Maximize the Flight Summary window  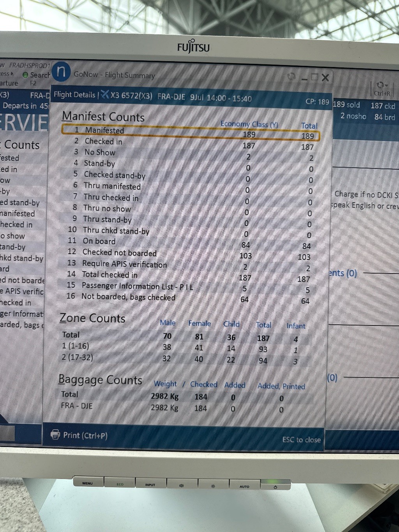tap(315, 78)
